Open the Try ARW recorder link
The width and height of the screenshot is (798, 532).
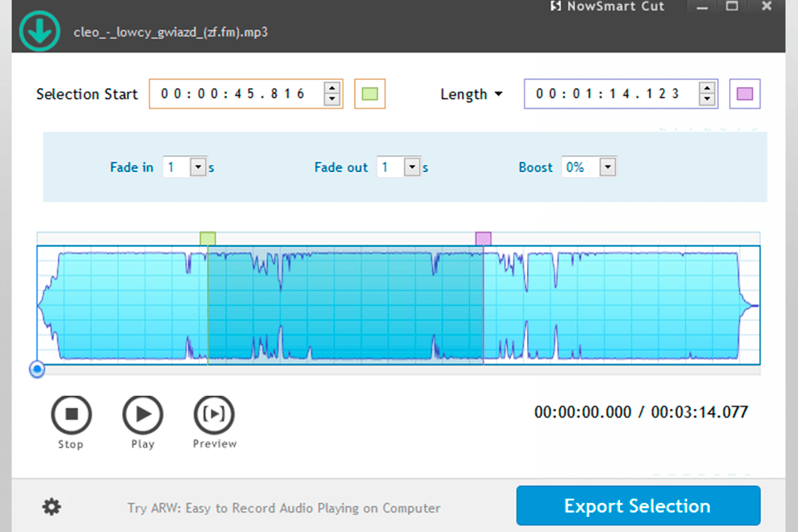pos(284,508)
